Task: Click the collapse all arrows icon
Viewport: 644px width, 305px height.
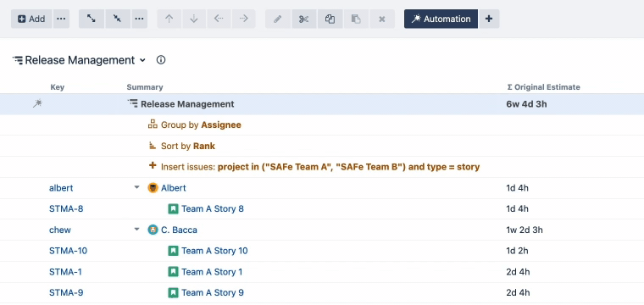Action: click(118, 19)
